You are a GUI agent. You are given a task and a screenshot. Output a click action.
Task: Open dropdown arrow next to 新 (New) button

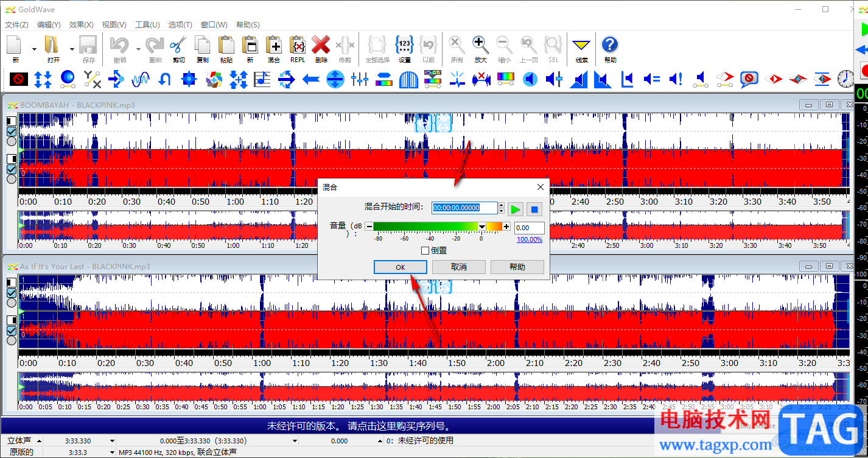click(34, 49)
